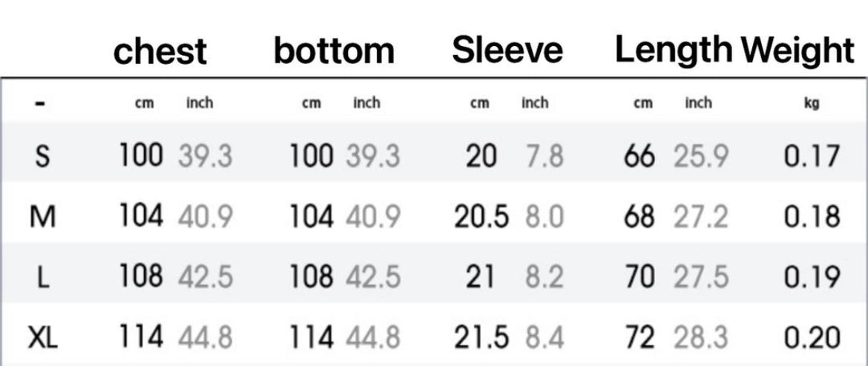This screenshot has height=366, width=868.
Task: Select the S size row label
Action: (42, 157)
